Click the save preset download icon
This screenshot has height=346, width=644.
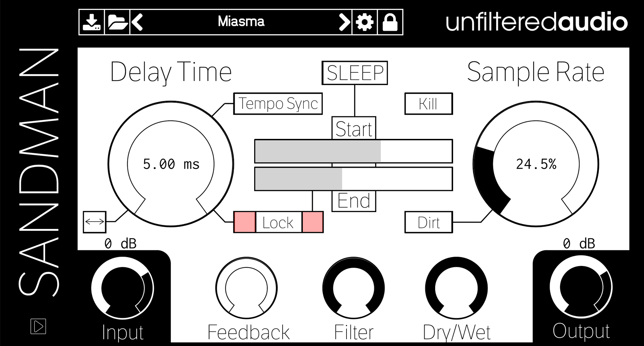[x=92, y=22]
